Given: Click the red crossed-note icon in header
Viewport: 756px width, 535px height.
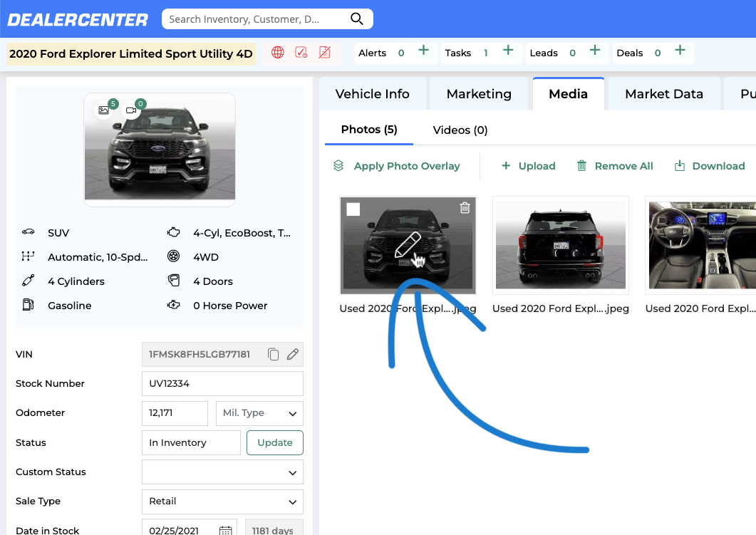Looking at the screenshot, I should tap(324, 53).
